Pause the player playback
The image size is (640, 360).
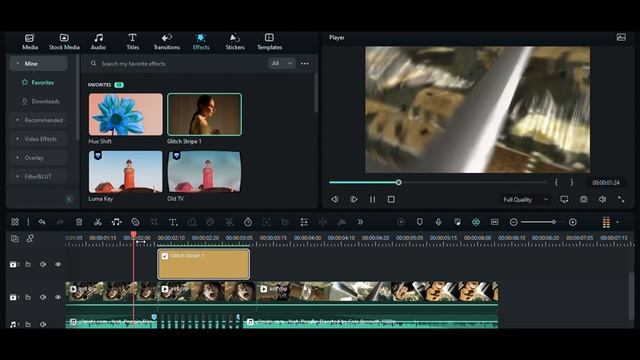[372, 199]
